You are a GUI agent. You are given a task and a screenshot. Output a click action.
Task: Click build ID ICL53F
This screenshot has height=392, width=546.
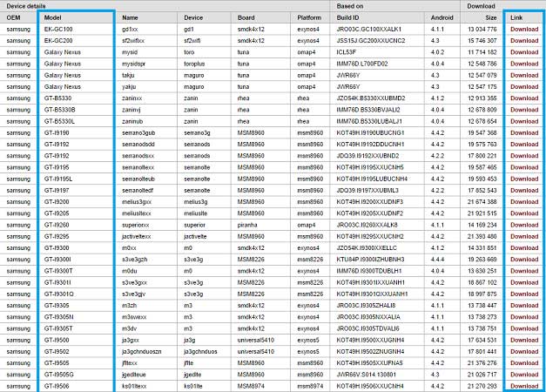point(346,52)
